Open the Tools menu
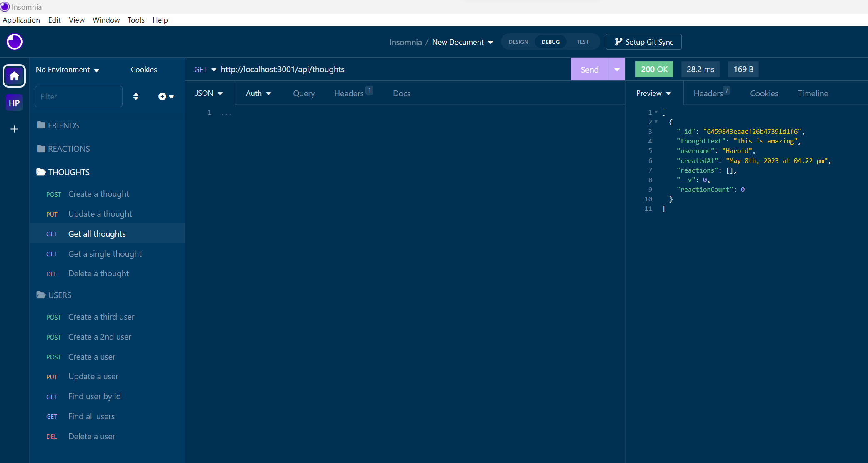868x463 pixels. [x=136, y=20]
